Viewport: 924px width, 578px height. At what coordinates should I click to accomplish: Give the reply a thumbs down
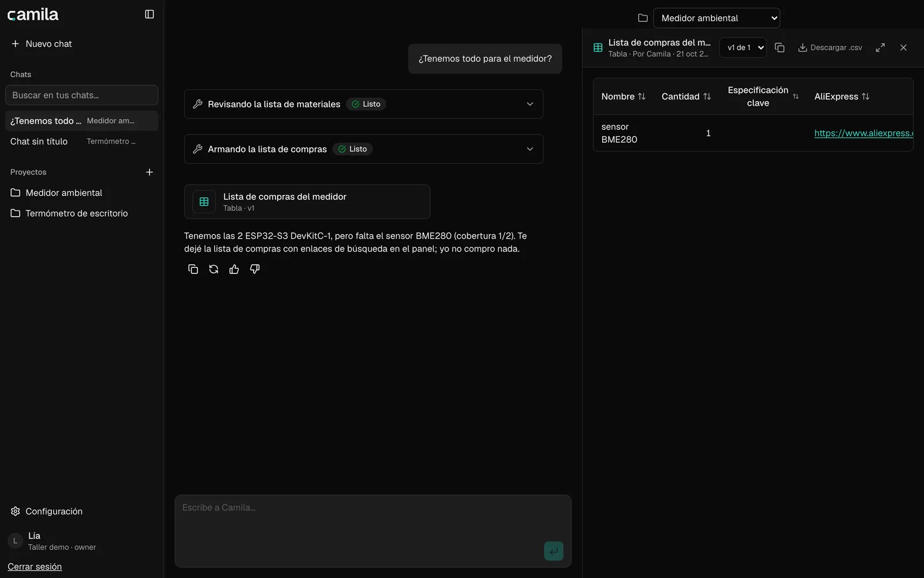[x=255, y=269]
